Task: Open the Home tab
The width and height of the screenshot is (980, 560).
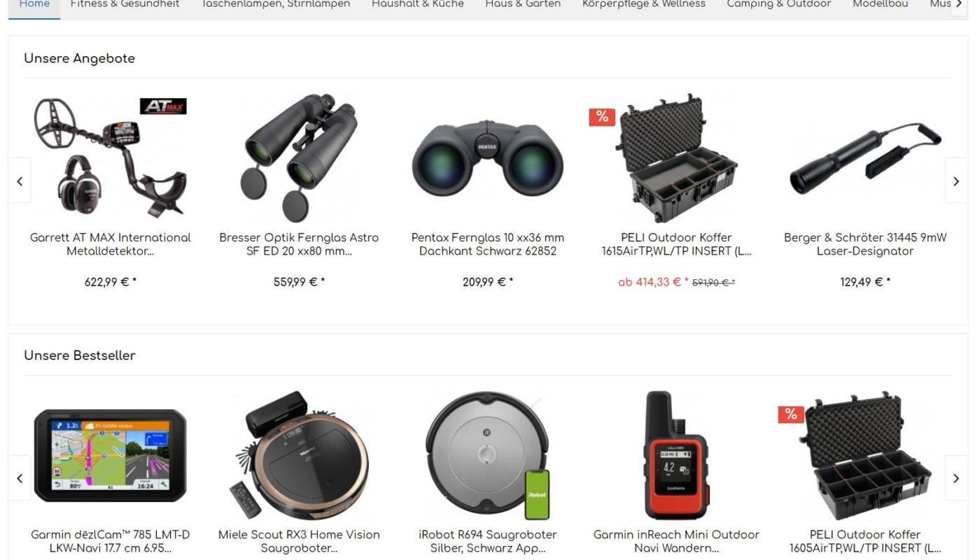Action: [34, 6]
